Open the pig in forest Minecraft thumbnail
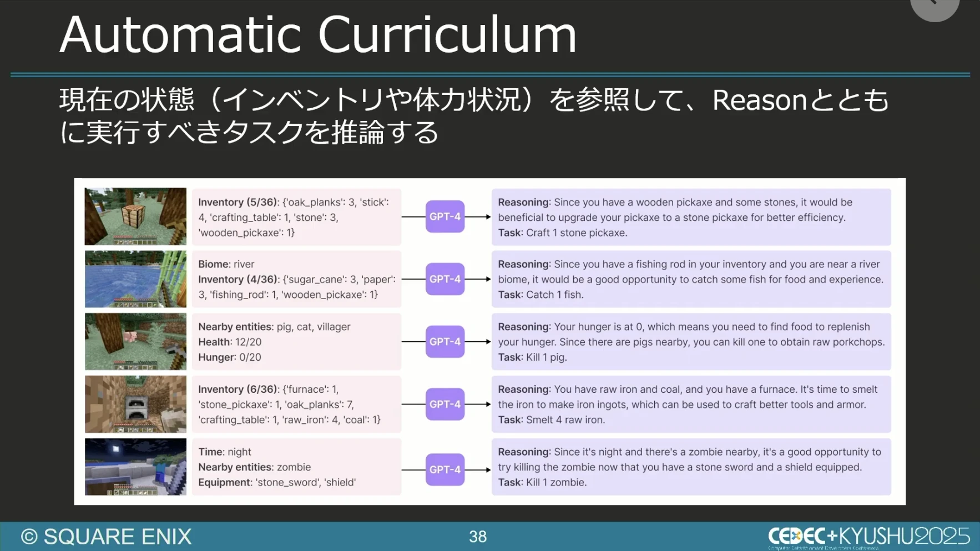Viewport: 980px width, 551px height. point(135,342)
